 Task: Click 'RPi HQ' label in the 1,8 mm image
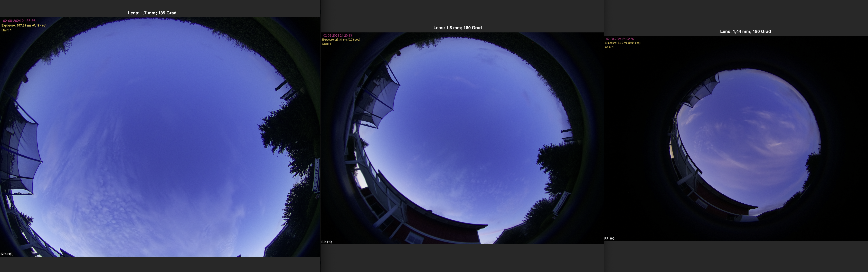click(326, 242)
